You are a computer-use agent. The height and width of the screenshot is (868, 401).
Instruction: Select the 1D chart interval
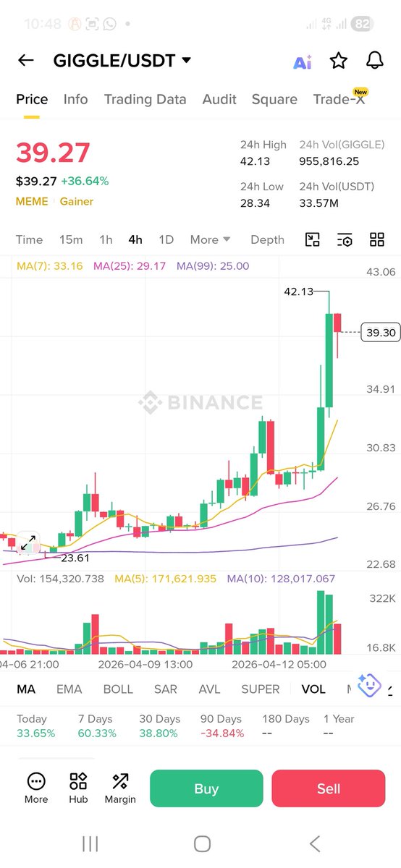point(166,239)
